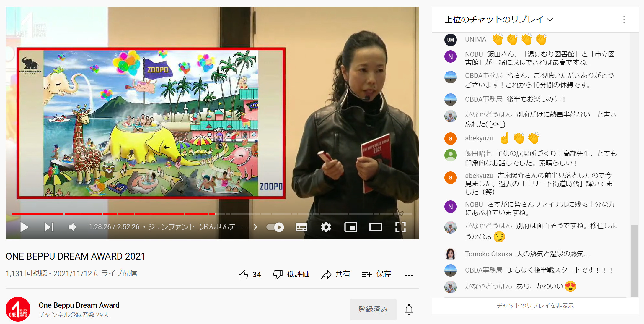Toggle the autoplay switch
Viewport: 644px width, 324px height.
pyautogui.click(x=275, y=227)
